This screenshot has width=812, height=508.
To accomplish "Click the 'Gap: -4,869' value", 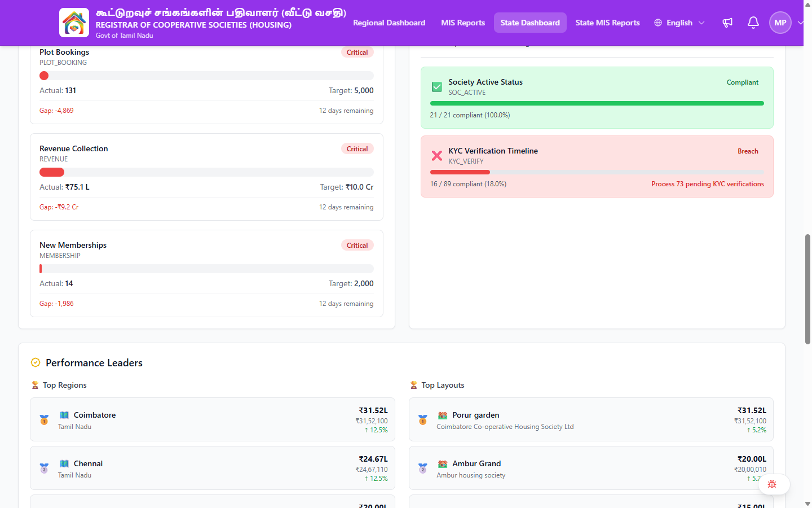I will [56, 111].
